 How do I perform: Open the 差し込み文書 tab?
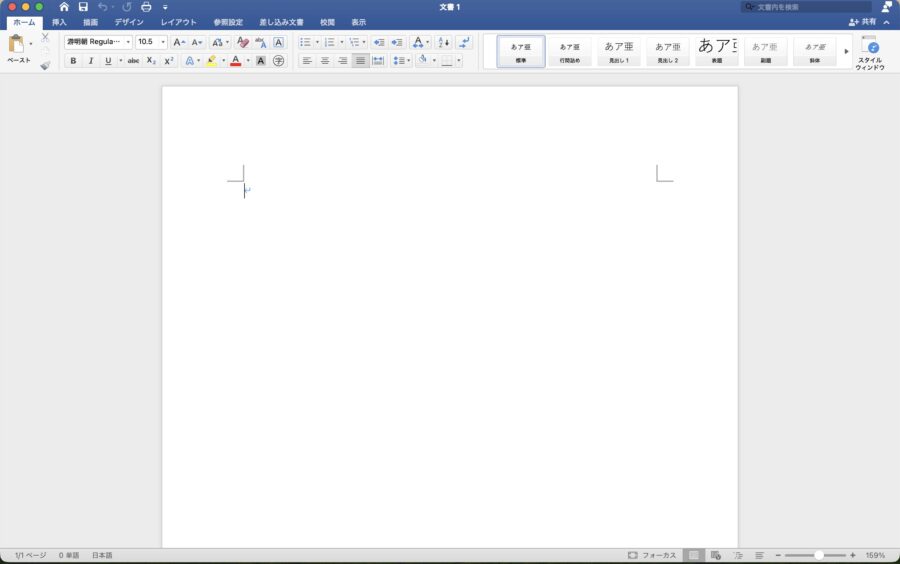coord(281,22)
